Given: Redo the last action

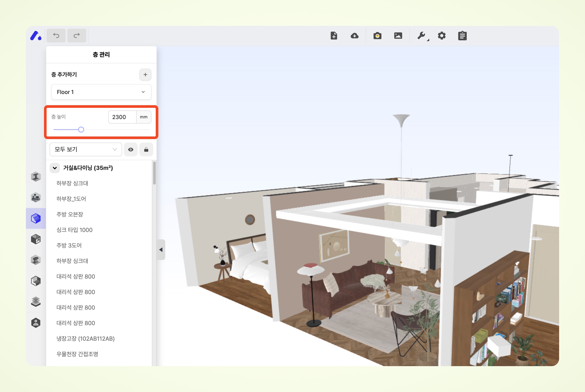Looking at the screenshot, I should [77, 36].
